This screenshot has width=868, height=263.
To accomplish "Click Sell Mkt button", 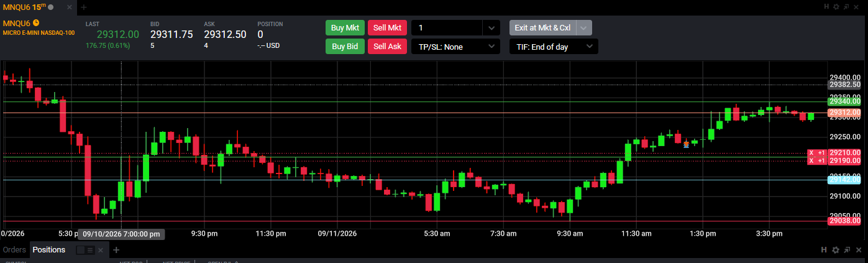I will (x=386, y=28).
